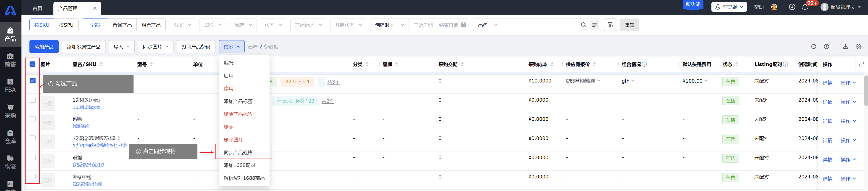Open notifications bell with 99+ badge
This screenshot has height=191, width=868.
tap(805, 7)
